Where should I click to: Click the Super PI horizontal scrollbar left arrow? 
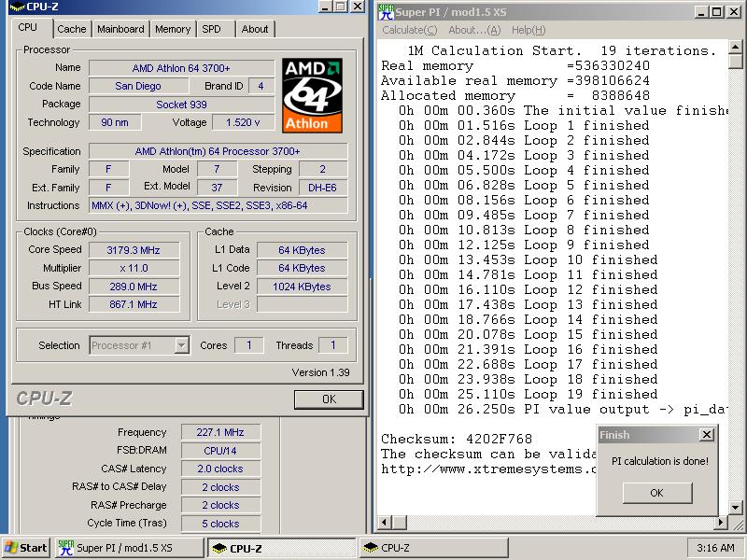pyautogui.click(x=385, y=523)
